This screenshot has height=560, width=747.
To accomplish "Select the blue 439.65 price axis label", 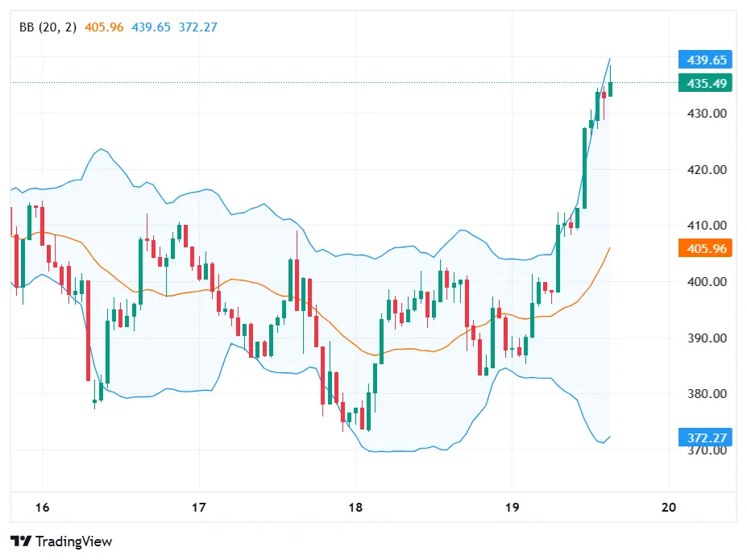I will click(707, 60).
